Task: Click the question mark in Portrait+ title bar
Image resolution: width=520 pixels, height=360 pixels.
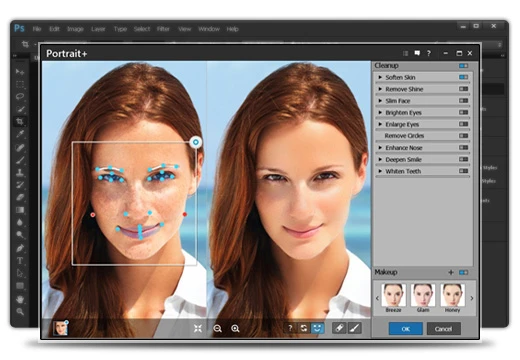Action: pos(429,53)
